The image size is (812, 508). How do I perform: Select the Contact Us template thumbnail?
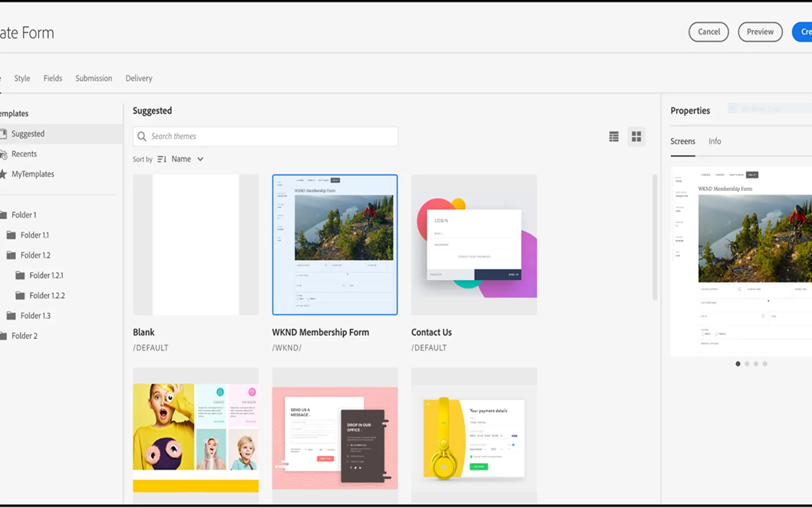click(474, 245)
